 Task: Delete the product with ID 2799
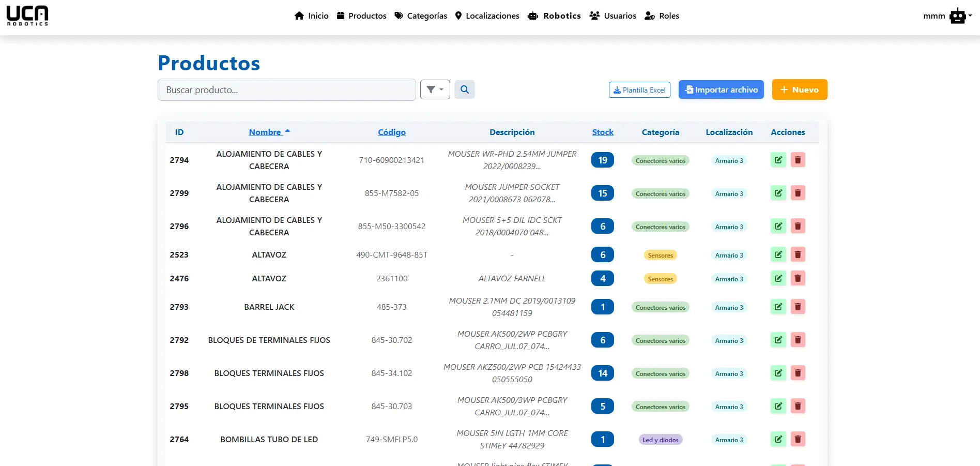(798, 193)
